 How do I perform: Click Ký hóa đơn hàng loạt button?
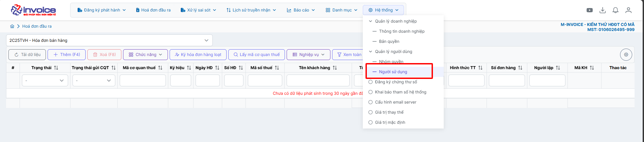click(198, 55)
